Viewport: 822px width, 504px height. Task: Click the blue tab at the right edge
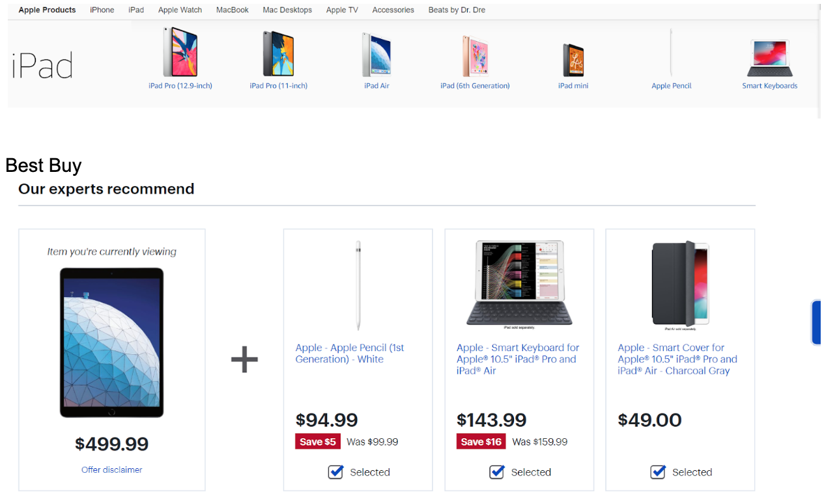(816, 322)
